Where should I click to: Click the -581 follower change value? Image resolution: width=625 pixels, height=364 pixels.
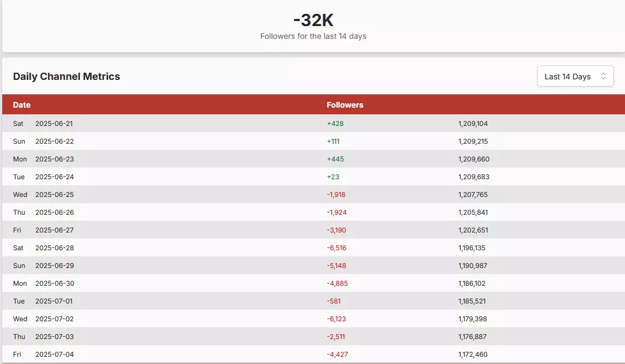(334, 301)
